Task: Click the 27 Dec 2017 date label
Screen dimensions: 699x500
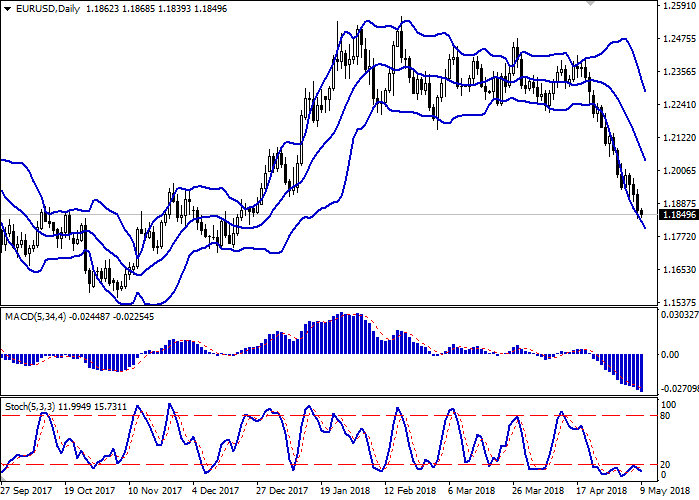Action: tap(279, 491)
